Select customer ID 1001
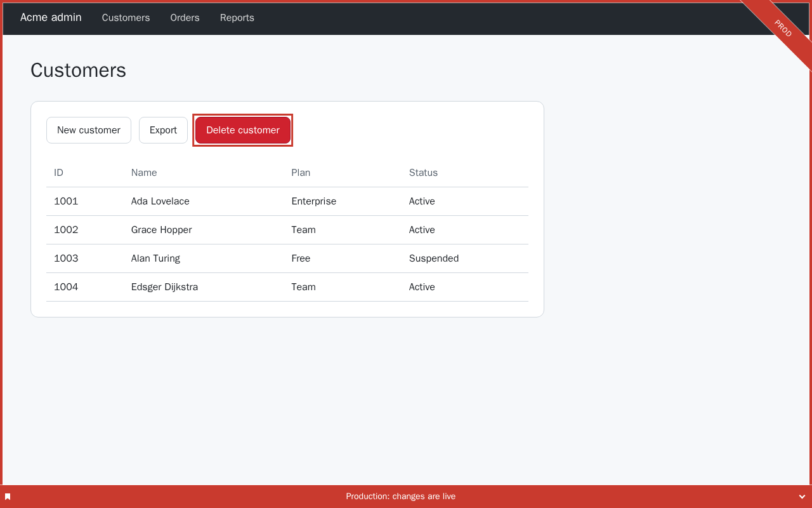Screen dimensions: 812x508 coord(66,201)
